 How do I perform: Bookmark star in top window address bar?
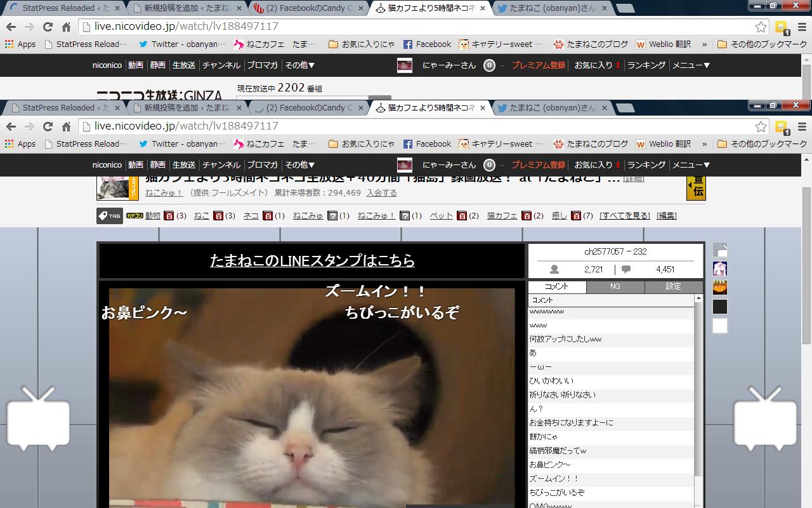pyautogui.click(x=761, y=27)
